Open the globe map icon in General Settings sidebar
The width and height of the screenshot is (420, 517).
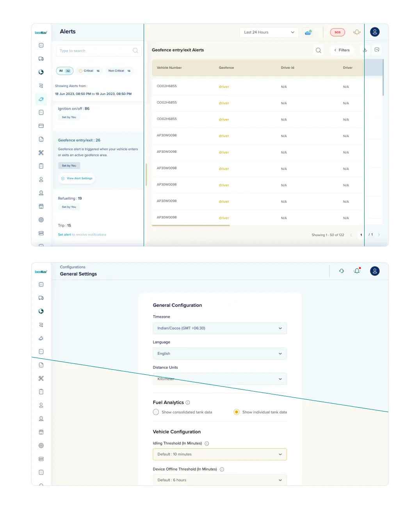41,311
